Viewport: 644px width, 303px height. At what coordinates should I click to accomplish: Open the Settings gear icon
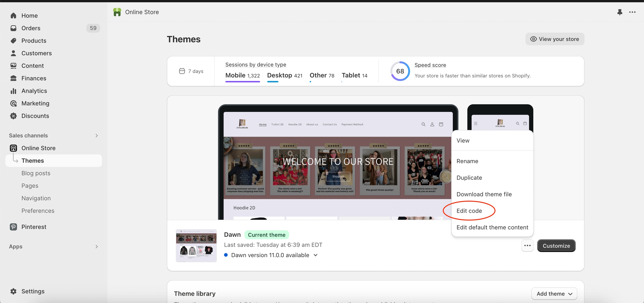(x=13, y=291)
